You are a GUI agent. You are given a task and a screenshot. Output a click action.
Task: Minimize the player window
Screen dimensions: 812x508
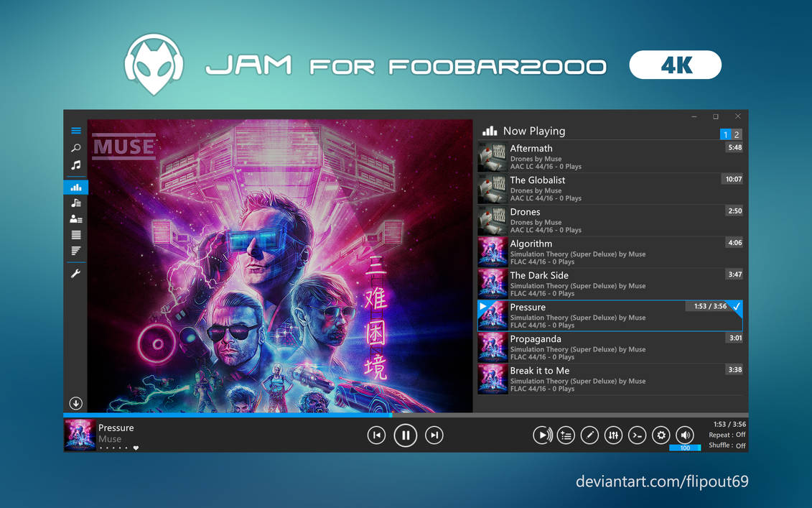(694, 116)
